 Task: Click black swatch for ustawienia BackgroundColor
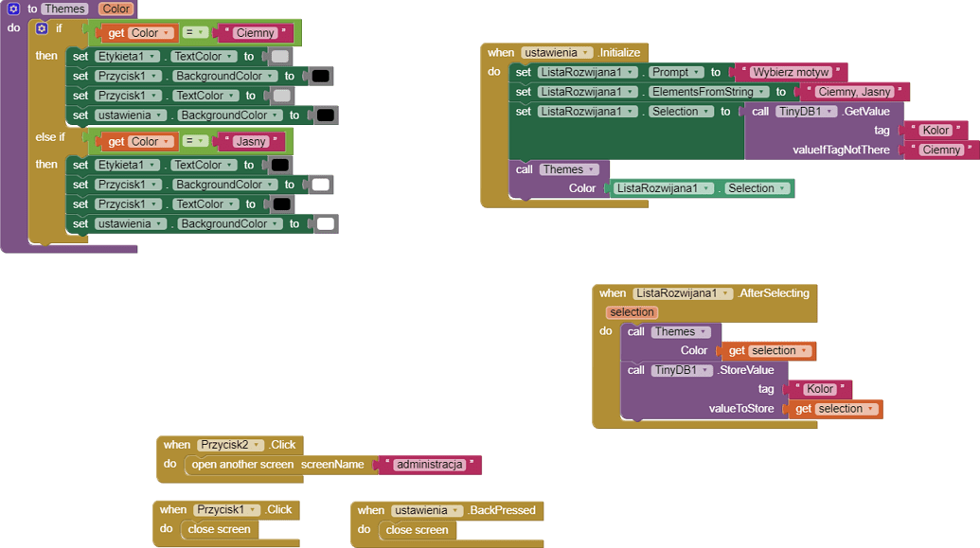click(x=325, y=115)
